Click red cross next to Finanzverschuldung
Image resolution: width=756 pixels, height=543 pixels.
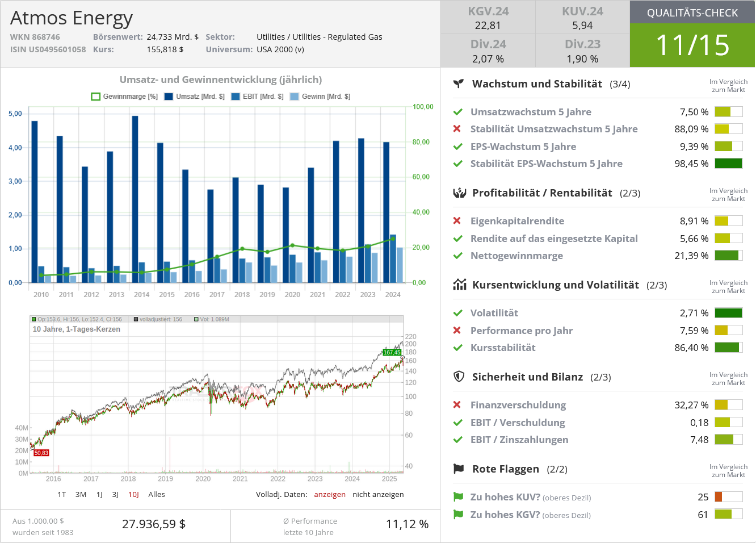(457, 405)
